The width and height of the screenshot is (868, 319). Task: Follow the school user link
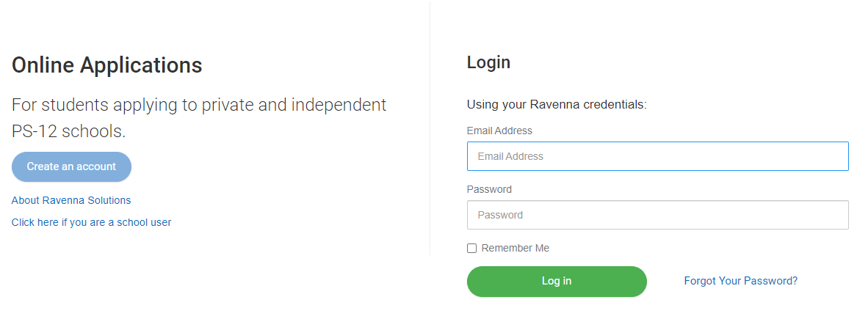[91, 222]
